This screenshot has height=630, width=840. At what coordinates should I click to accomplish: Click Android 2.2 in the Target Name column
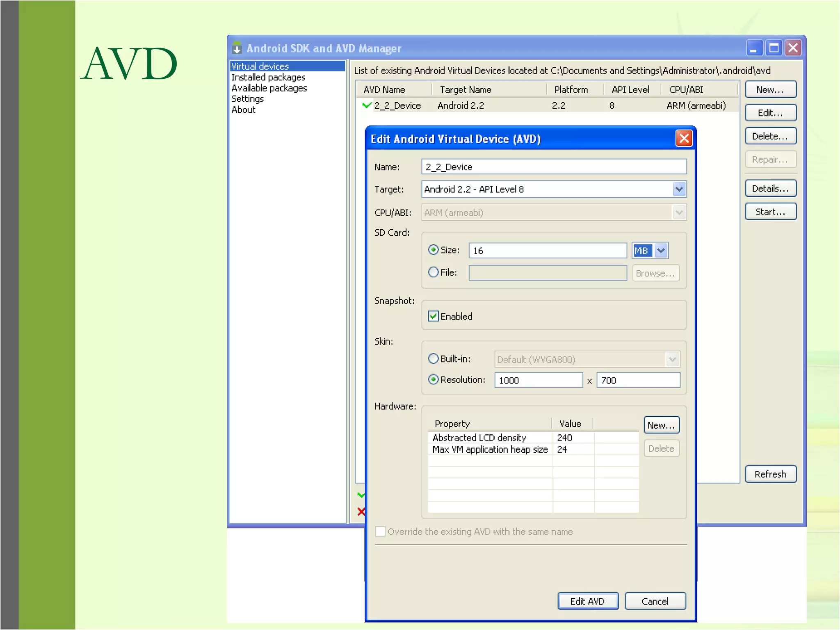pos(461,105)
